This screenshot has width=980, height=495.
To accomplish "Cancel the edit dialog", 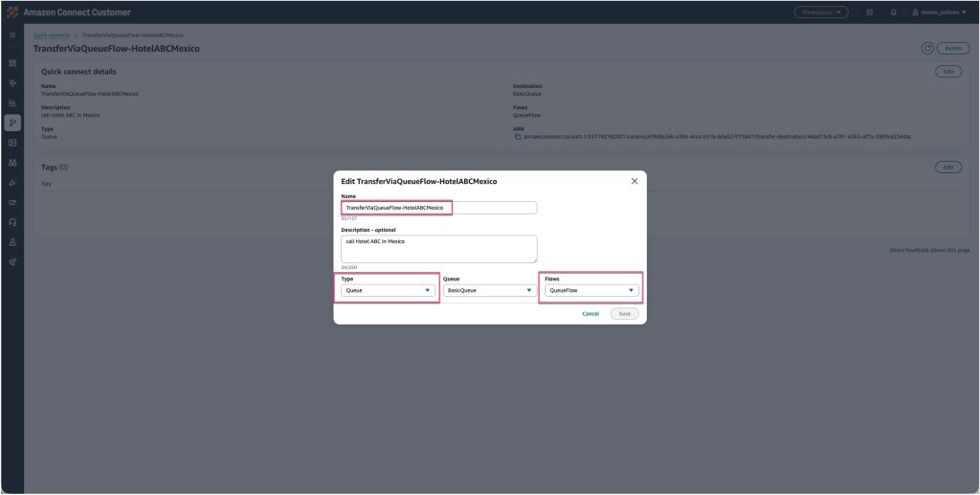I will tap(590, 314).
